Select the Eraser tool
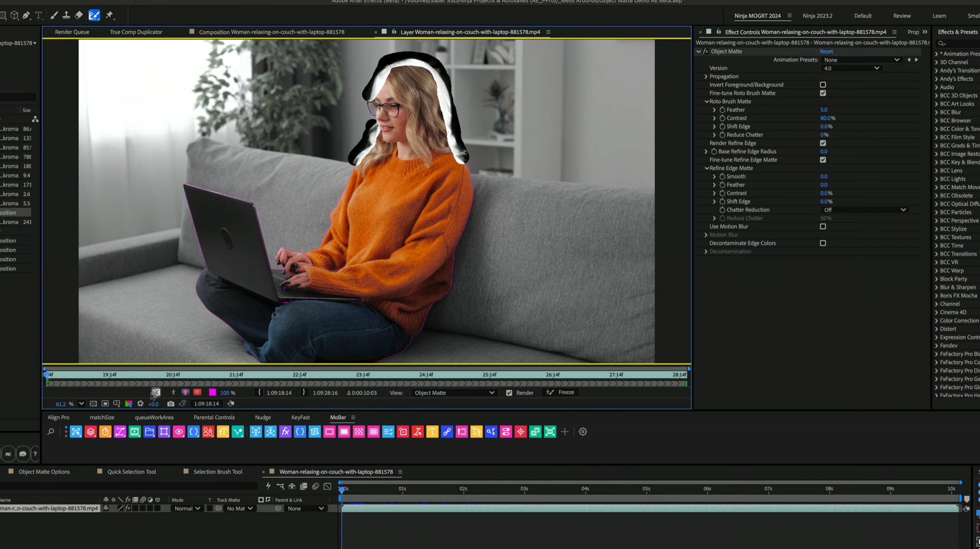Screen dimensions: 980x549 point(79,15)
